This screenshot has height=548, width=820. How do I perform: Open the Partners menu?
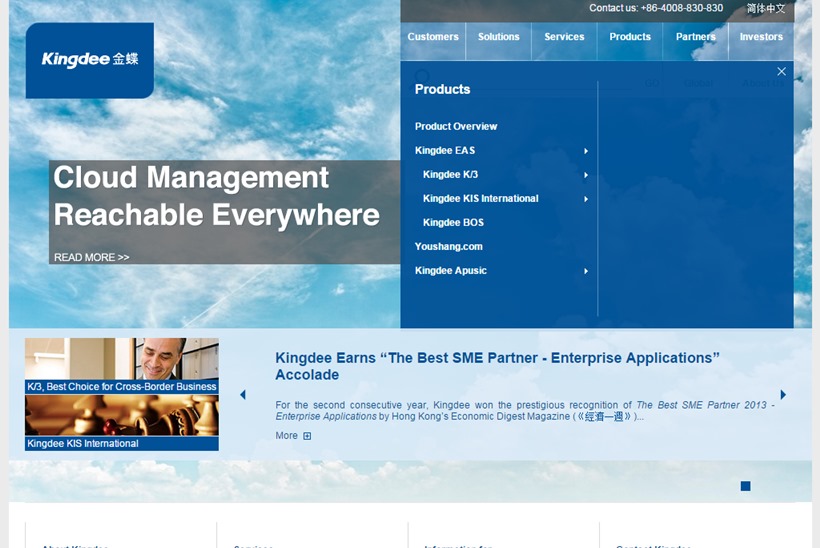click(x=695, y=37)
